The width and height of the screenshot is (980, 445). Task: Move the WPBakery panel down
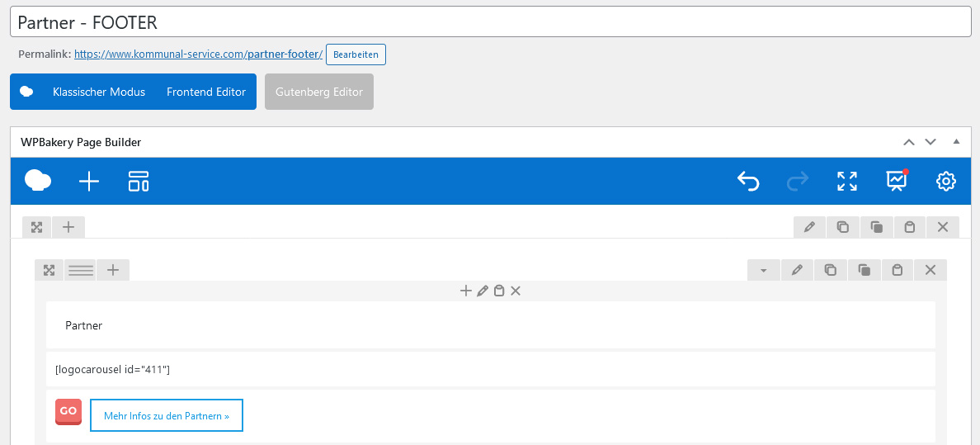931,142
